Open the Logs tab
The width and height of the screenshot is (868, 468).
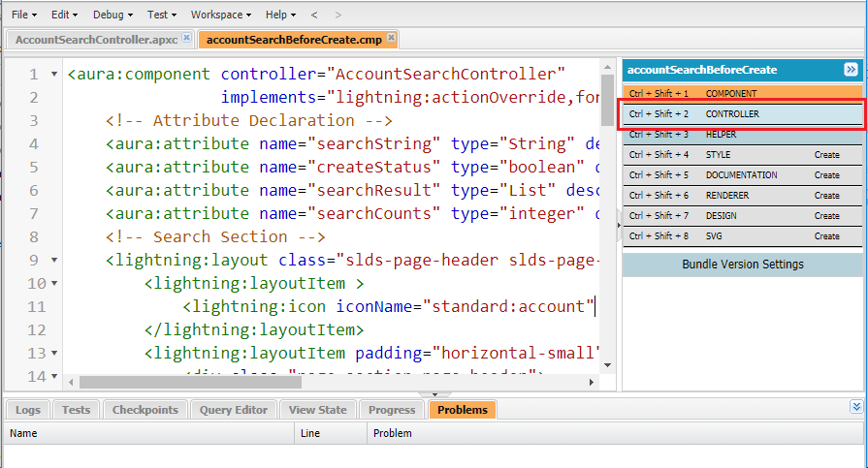pos(28,410)
